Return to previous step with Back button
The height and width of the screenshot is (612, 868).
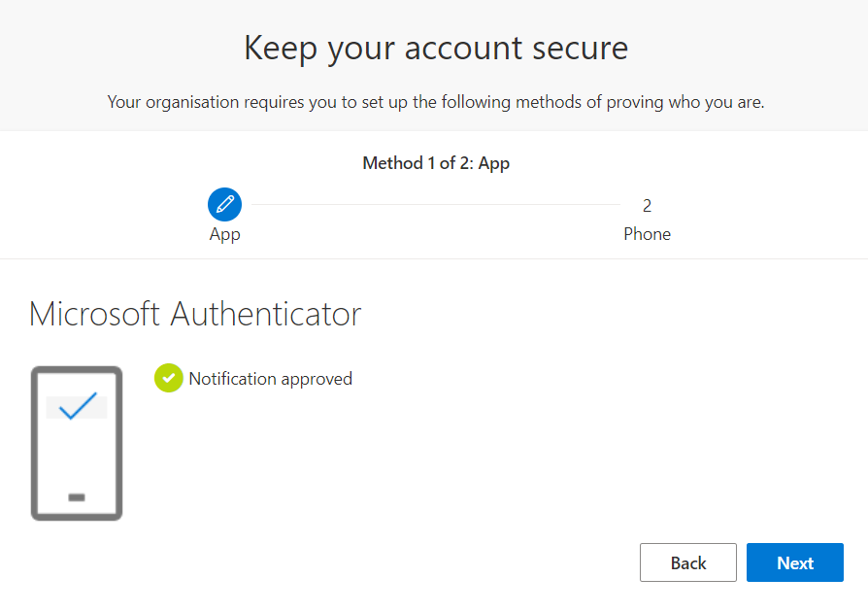click(x=688, y=562)
